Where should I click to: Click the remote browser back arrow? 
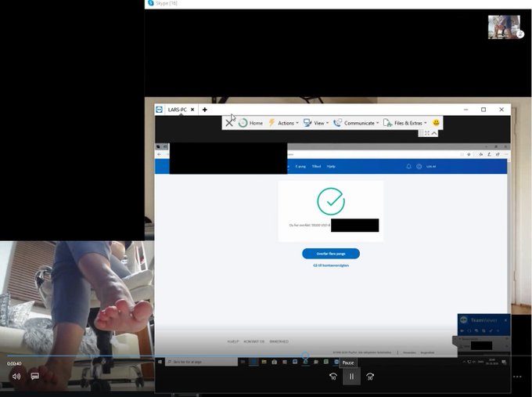[x=160, y=154]
